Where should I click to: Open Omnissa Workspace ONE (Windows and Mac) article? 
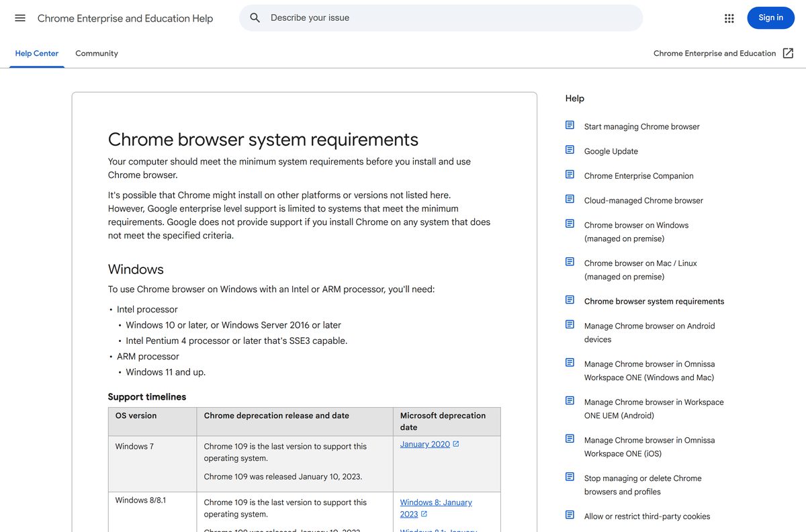pyautogui.click(x=650, y=371)
